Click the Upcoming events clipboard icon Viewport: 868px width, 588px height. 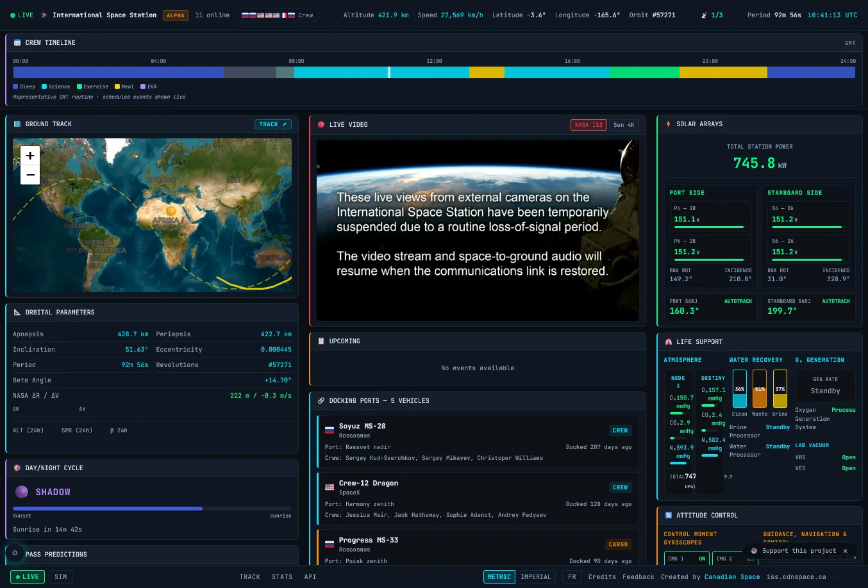pyautogui.click(x=321, y=341)
